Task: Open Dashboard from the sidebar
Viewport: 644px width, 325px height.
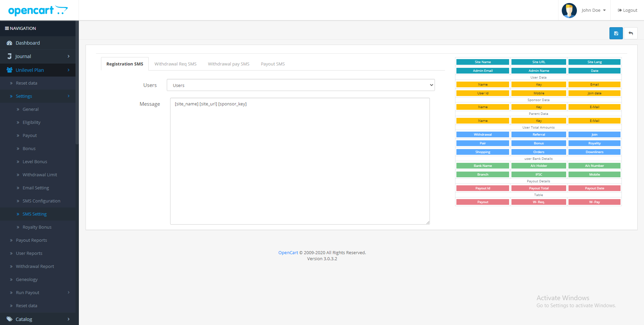Action: click(28, 43)
